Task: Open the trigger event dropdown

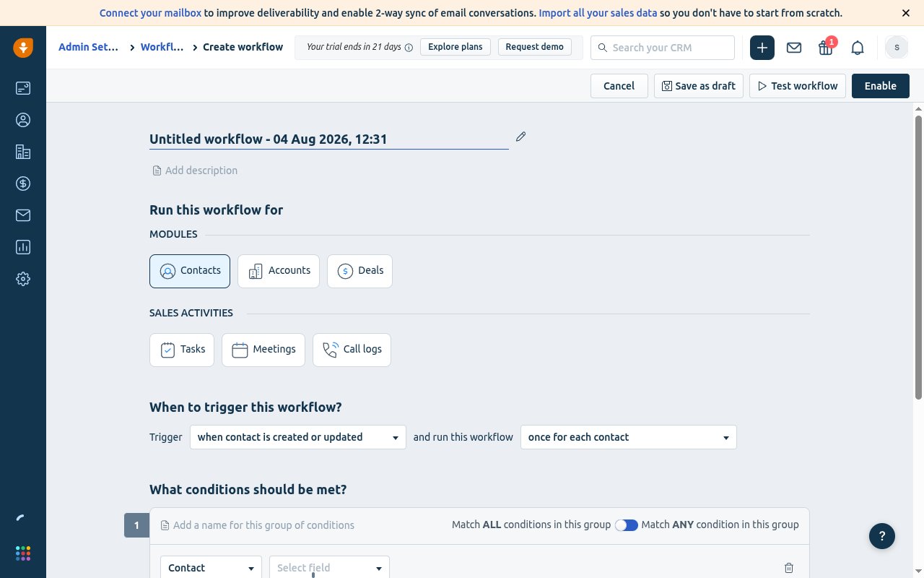Action: [298, 437]
